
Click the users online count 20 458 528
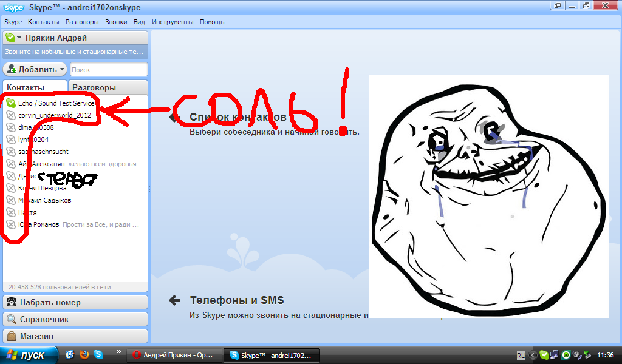tap(60, 287)
